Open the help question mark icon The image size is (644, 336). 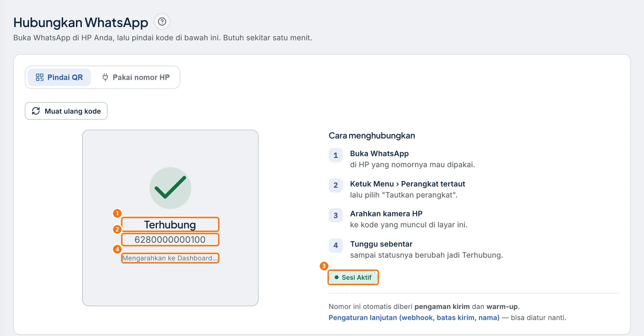tap(162, 21)
